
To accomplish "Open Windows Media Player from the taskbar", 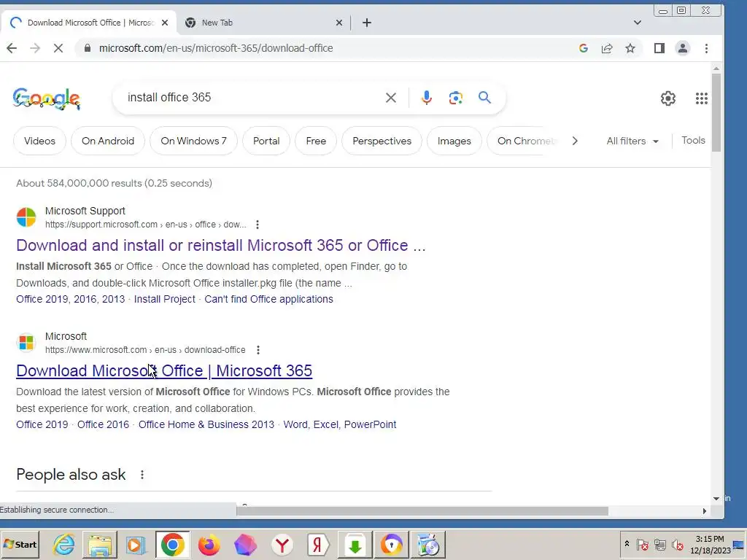I will point(136,545).
